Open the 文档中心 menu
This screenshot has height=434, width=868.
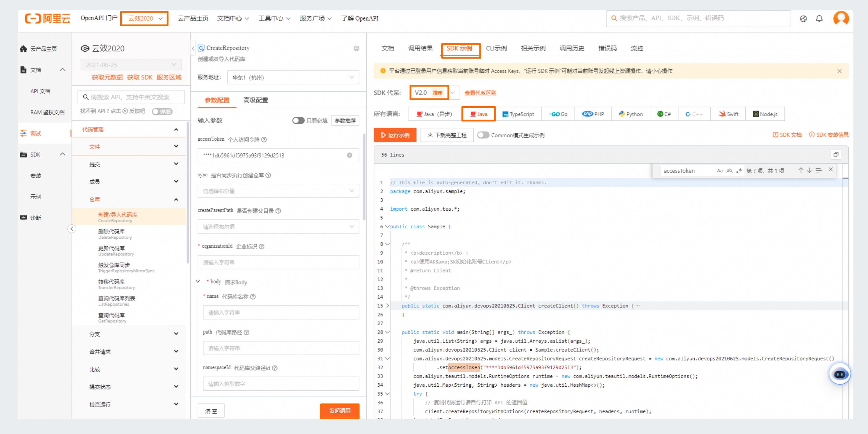233,19
